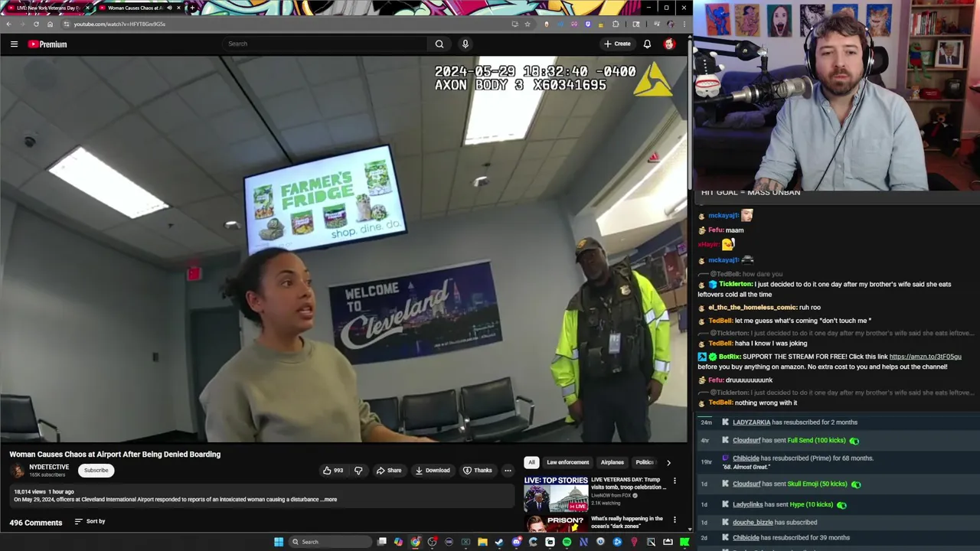Open the YouTube notifications bell
This screenshot has height=551, width=980.
647,44
